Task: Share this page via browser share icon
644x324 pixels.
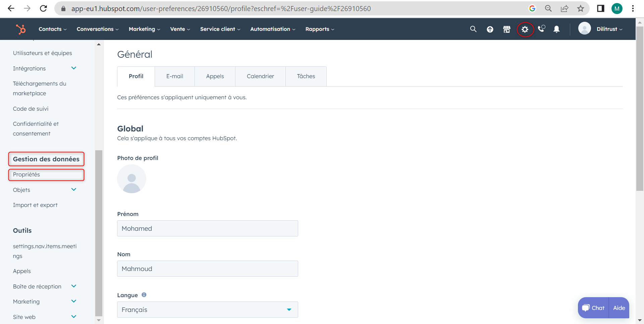Action: click(565, 8)
